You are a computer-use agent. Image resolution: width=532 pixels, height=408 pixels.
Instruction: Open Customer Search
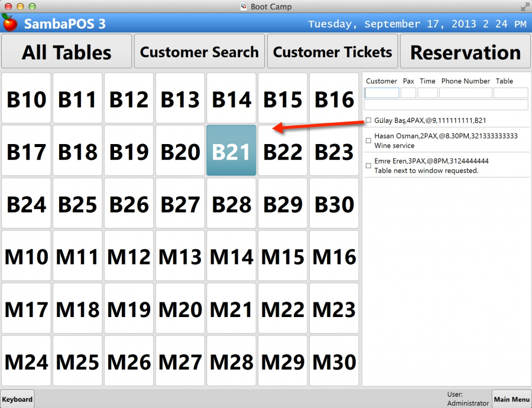point(199,51)
